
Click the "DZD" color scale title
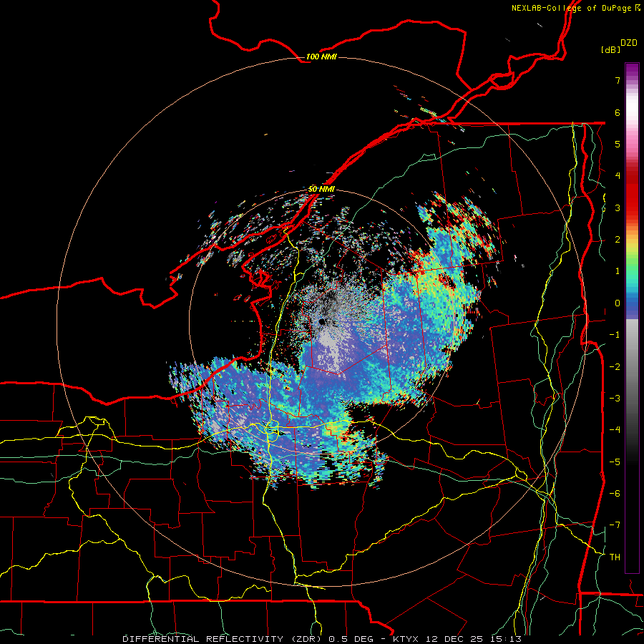(629, 43)
